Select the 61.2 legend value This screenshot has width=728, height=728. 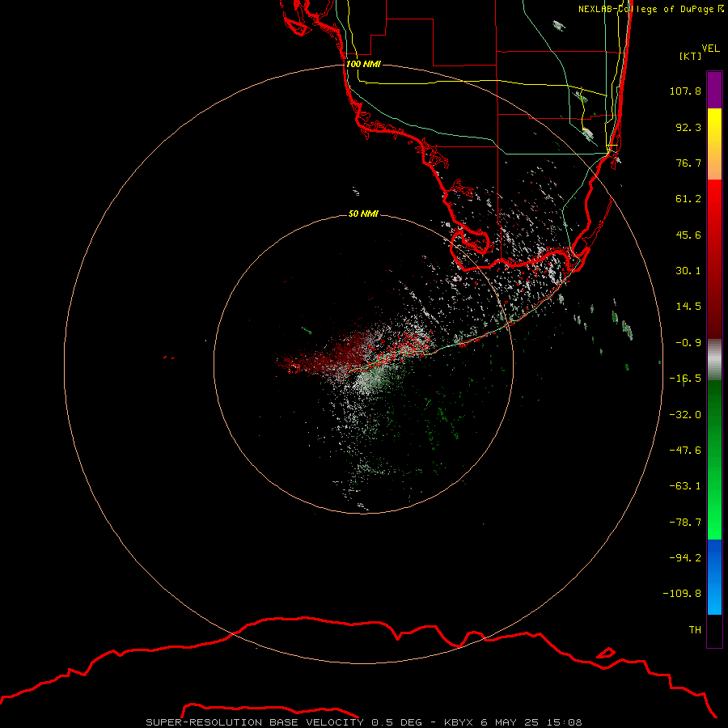coord(688,199)
